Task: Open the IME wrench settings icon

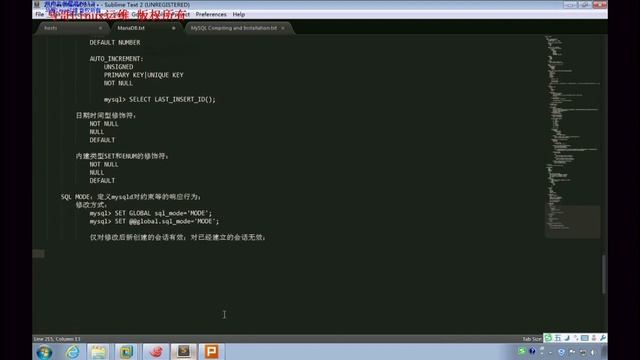Action: pos(603,338)
